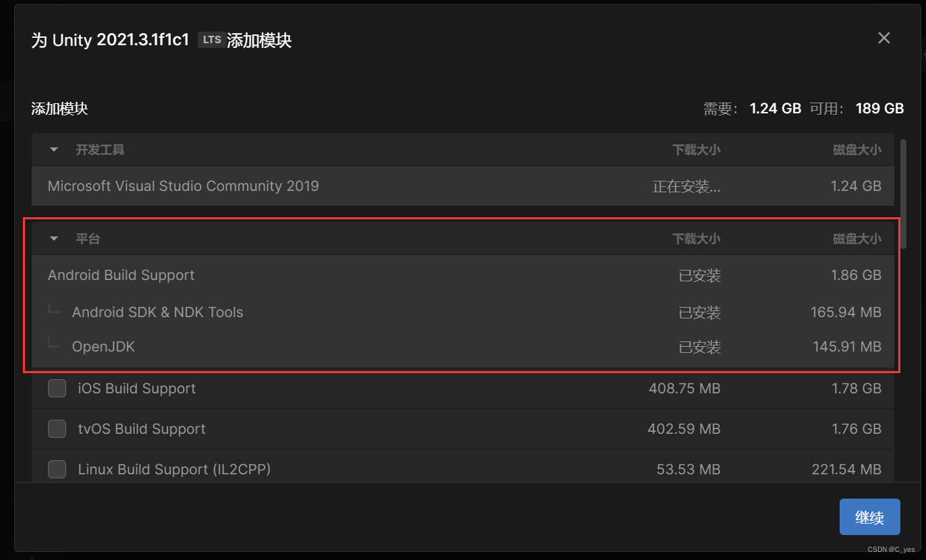Click the OpenJDK branch connector icon
The image size is (926, 560).
(x=54, y=343)
